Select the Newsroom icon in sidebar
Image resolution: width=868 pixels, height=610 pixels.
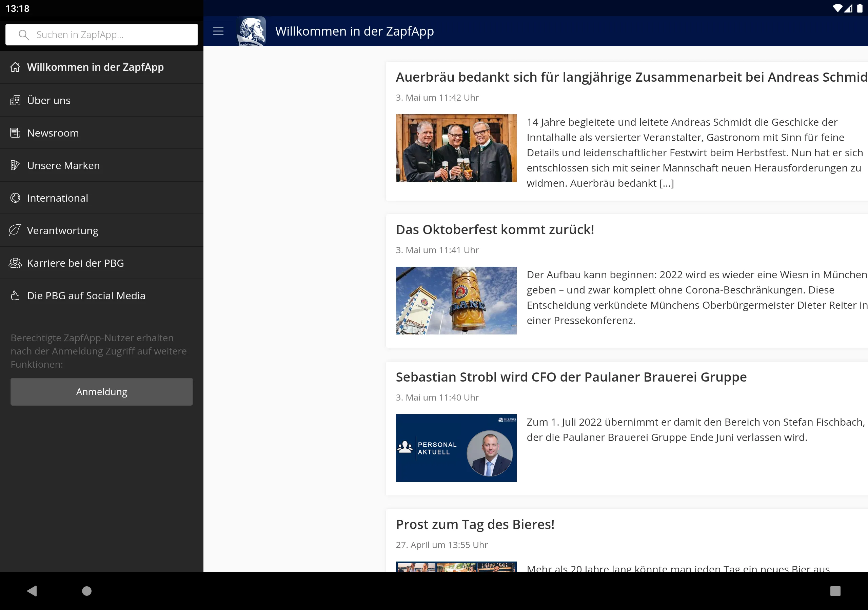15,133
